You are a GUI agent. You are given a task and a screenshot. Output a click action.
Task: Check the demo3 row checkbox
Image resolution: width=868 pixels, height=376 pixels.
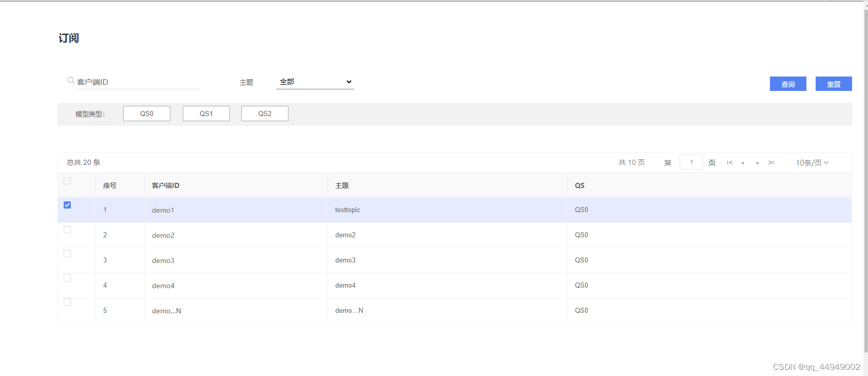pyautogui.click(x=67, y=254)
